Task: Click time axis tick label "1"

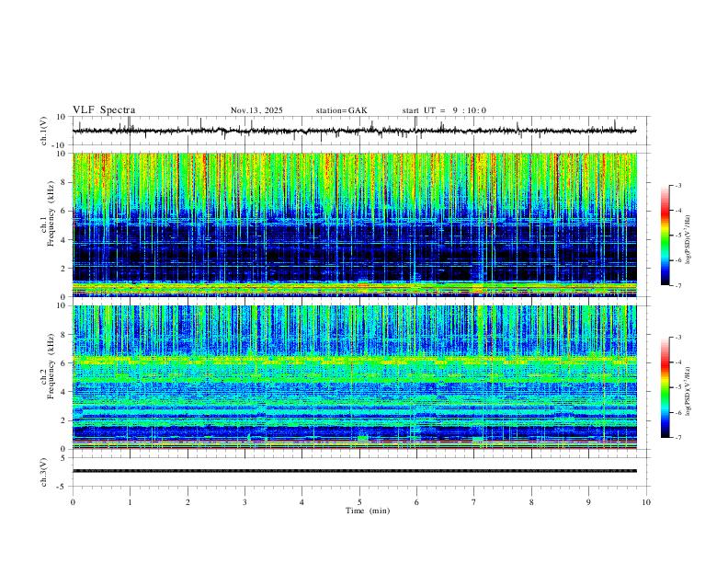Action: click(x=130, y=502)
